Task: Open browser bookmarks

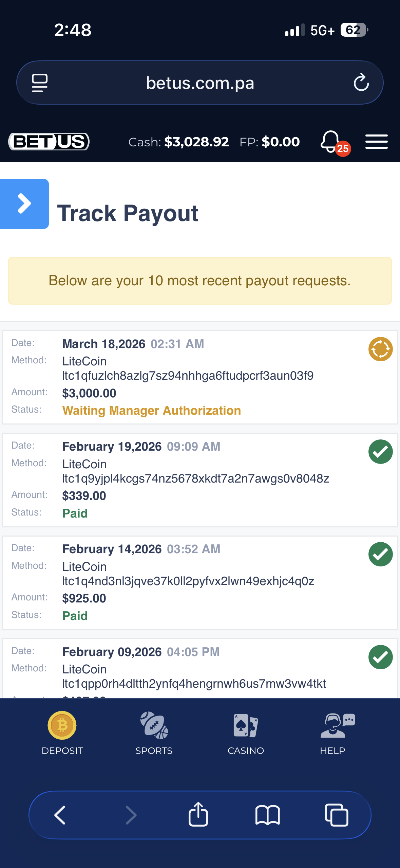Action: point(267,815)
